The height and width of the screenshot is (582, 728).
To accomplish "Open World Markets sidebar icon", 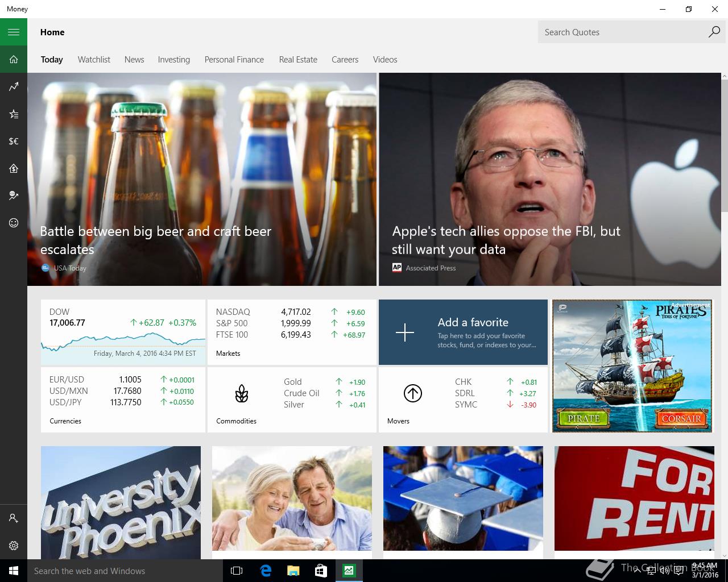I will (14, 196).
